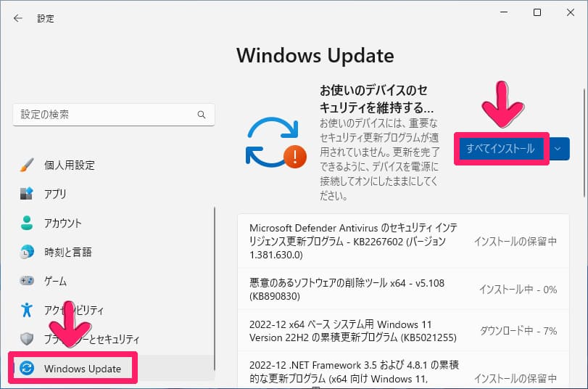
Task: Select ゲーム in the sidebar
Action: click(x=114, y=280)
